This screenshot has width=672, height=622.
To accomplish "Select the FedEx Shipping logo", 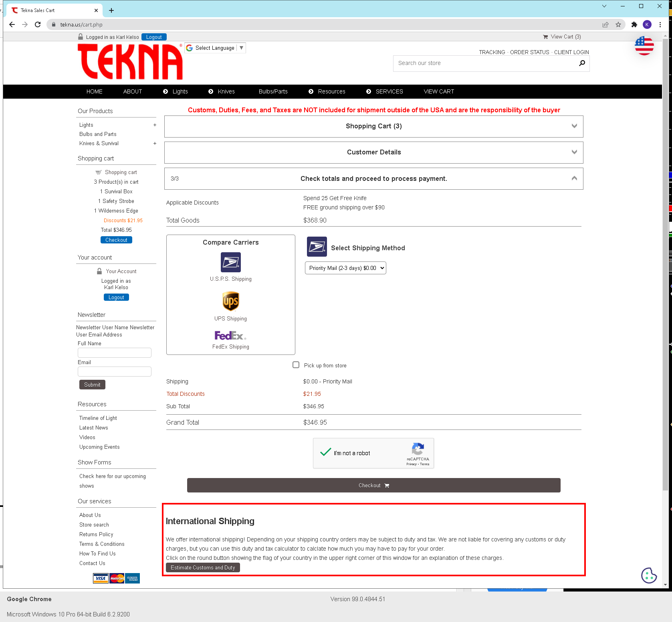I will pyautogui.click(x=230, y=335).
